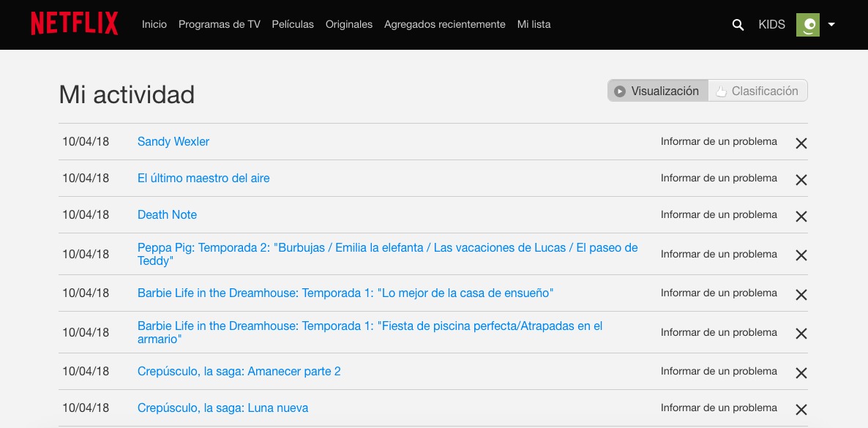Open Programas de TV menu item

pos(220,24)
